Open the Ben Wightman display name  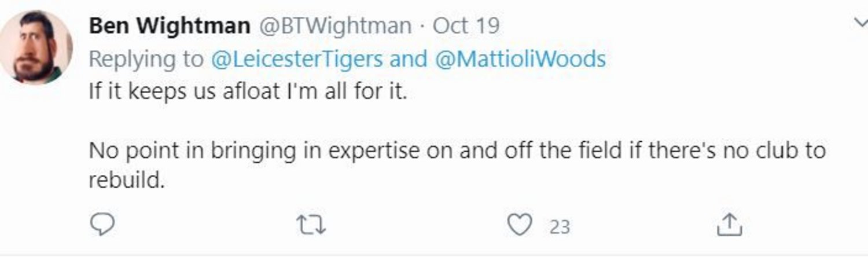pos(170,25)
